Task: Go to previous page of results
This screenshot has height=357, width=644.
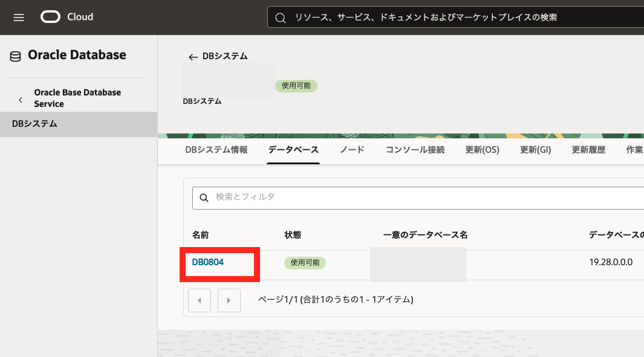Action: point(200,300)
